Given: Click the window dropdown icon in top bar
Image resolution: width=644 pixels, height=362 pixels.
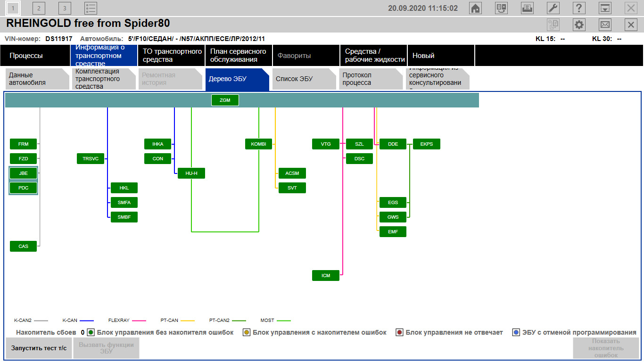Looking at the screenshot, I should (605, 8).
